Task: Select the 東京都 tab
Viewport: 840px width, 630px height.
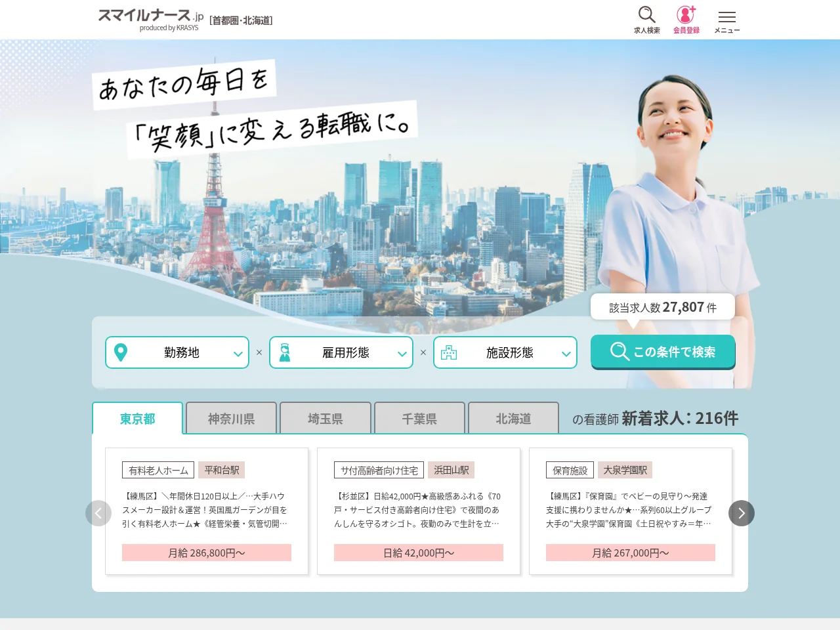Action: [137, 418]
